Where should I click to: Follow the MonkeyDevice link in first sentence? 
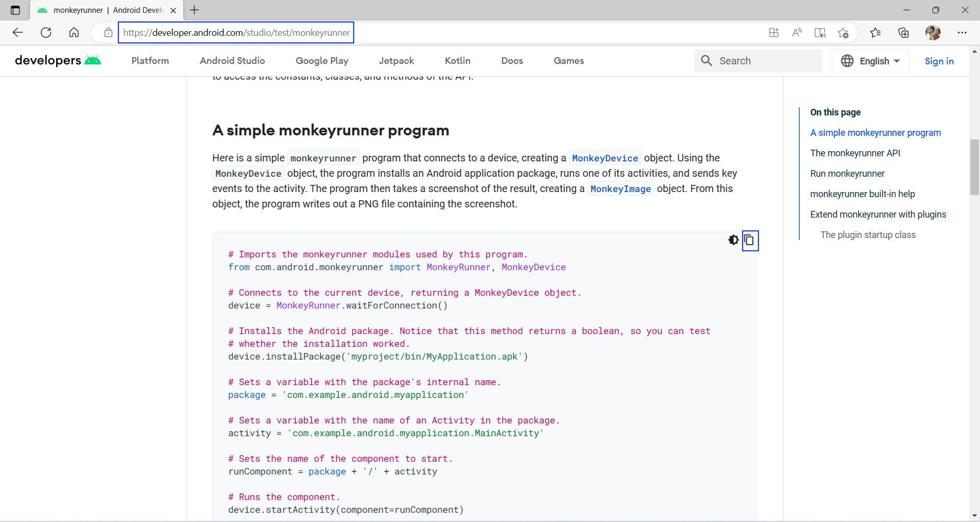tap(605, 158)
